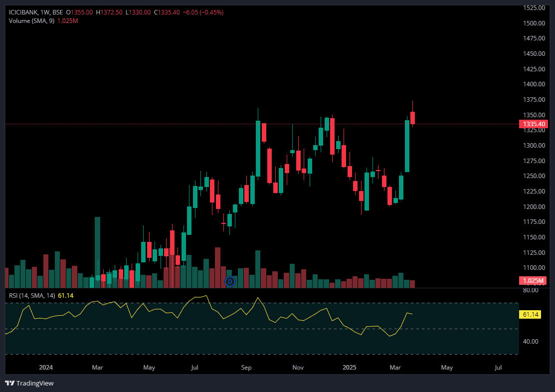This screenshot has width=555, height=392.
Task: Click the close value C1335.40
Action: (167, 12)
